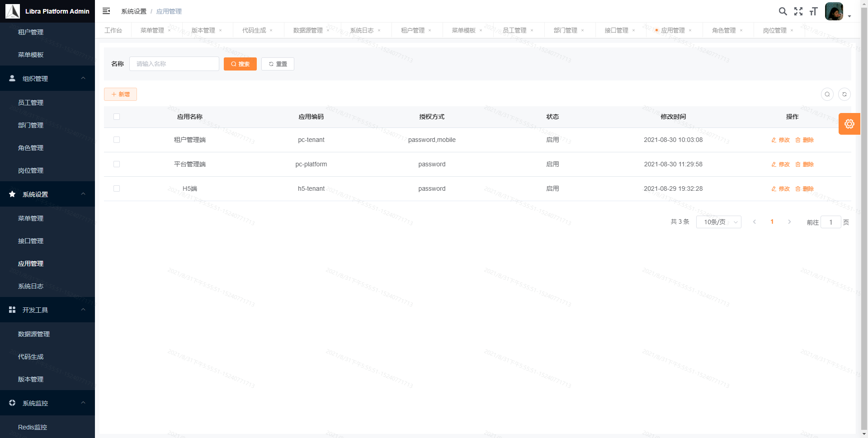868x438 pixels.
Task: Focus the 前往 page number input
Action: point(831,222)
